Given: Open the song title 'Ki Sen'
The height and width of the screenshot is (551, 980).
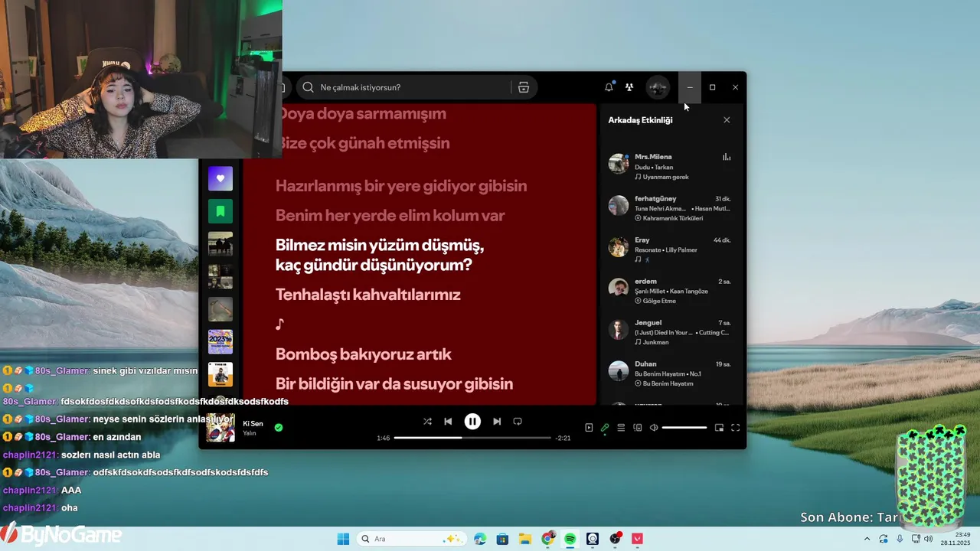Looking at the screenshot, I should pos(253,424).
